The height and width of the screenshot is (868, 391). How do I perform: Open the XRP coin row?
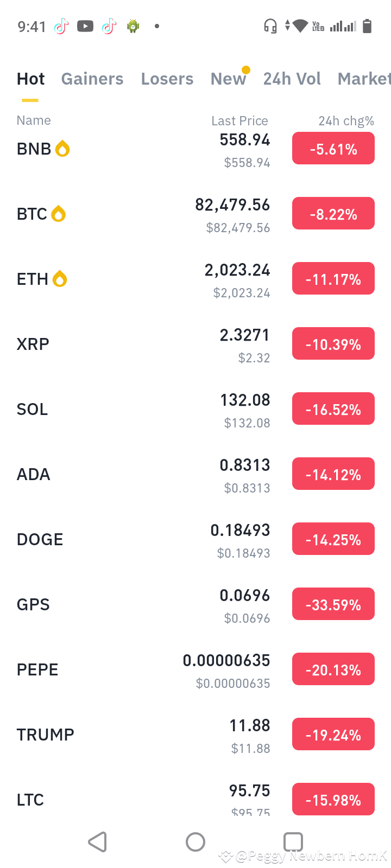point(195,344)
